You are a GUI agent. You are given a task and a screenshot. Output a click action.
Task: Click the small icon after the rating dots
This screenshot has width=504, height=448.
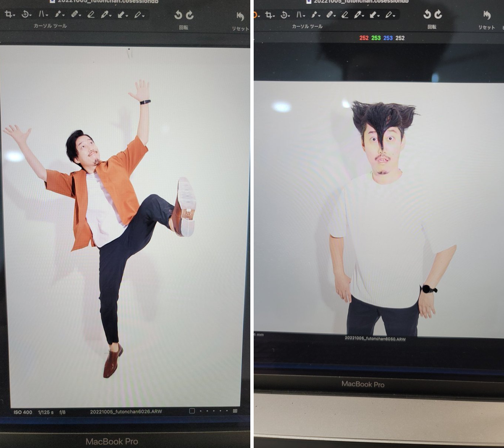235,411
